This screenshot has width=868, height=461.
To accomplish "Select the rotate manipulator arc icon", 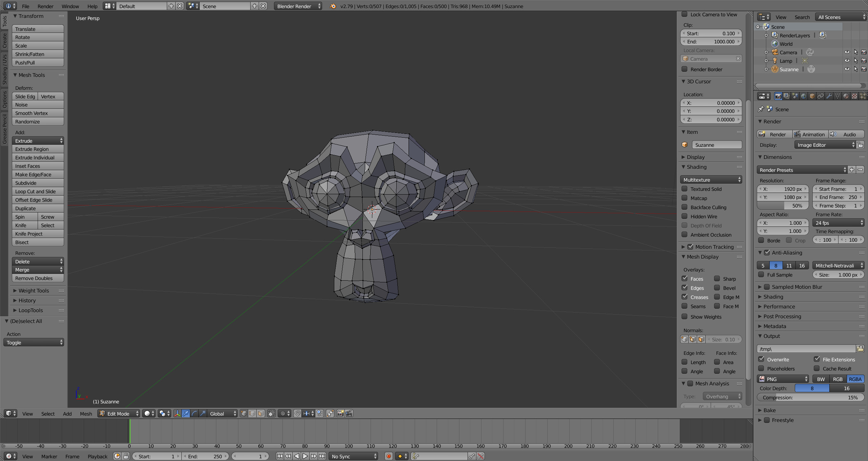I will point(194,414).
